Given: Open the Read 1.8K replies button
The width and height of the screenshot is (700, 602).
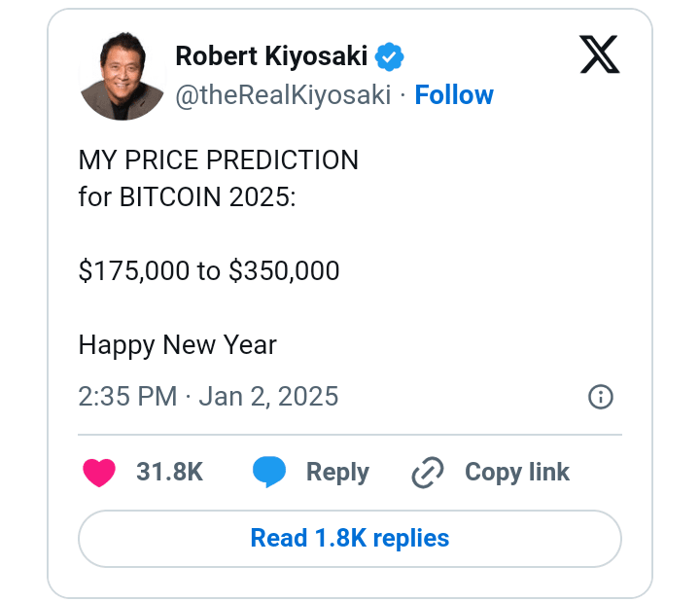Looking at the screenshot, I should [x=350, y=538].
